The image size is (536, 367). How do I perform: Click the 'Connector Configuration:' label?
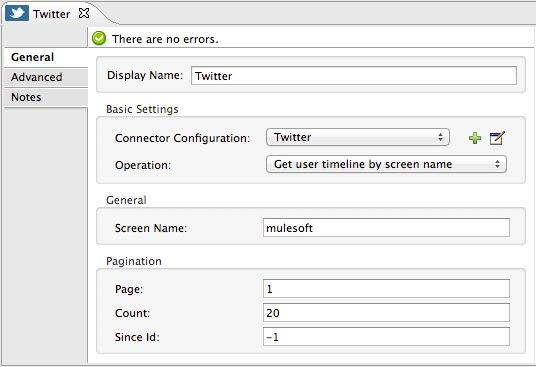[183, 138]
